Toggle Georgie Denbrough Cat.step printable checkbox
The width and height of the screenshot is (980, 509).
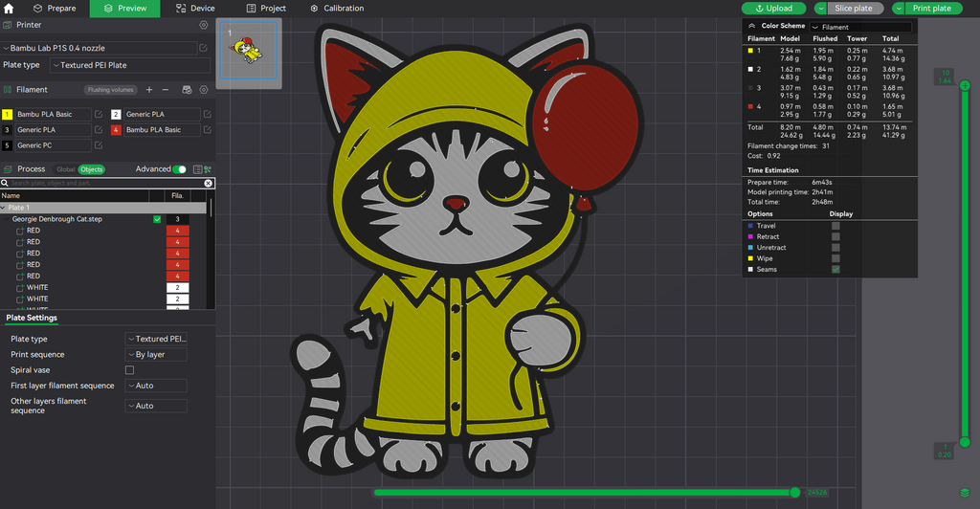pyautogui.click(x=157, y=219)
